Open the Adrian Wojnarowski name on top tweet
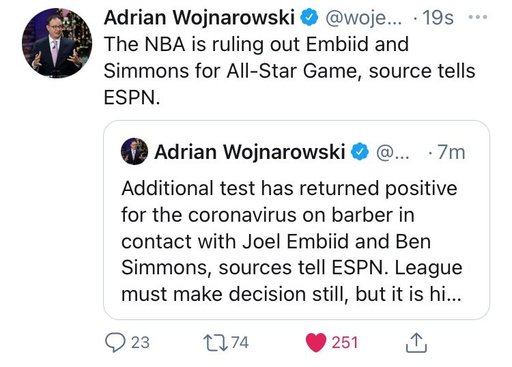This screenshot has height=367, width=512. click(x=199, y=17)
